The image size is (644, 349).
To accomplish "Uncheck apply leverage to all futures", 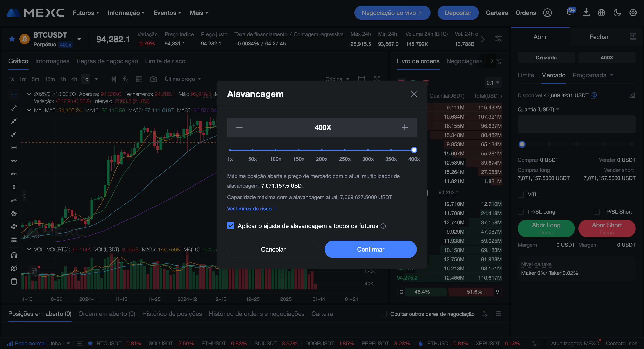I will tap(231, 226).
